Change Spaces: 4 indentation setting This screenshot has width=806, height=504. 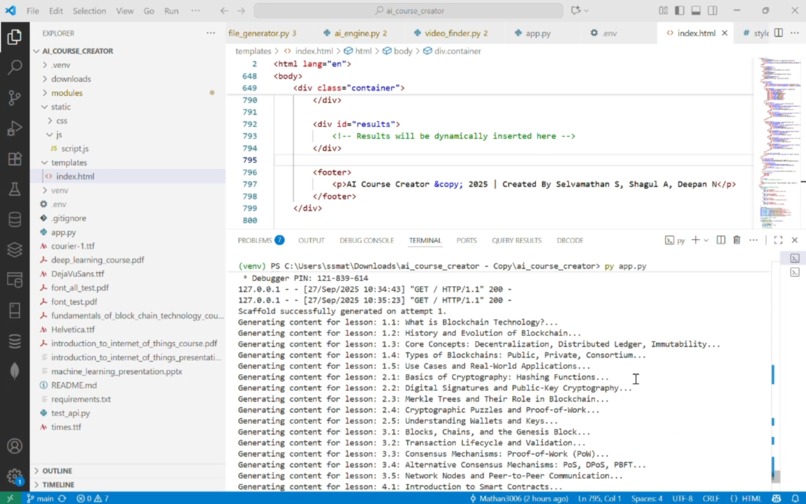coord(647,498)
